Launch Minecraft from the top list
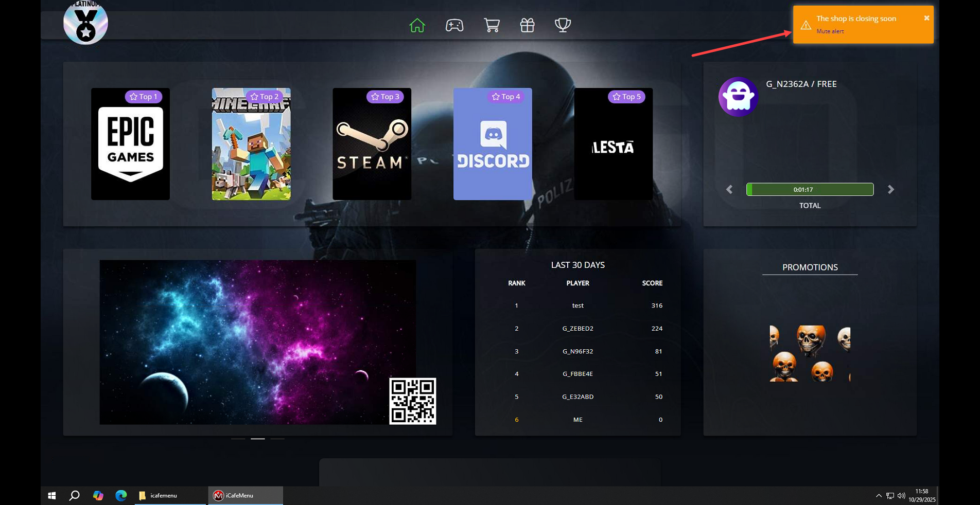Image resolution: width=980 pixels, height=505 pixels. (x=251, y=144)
